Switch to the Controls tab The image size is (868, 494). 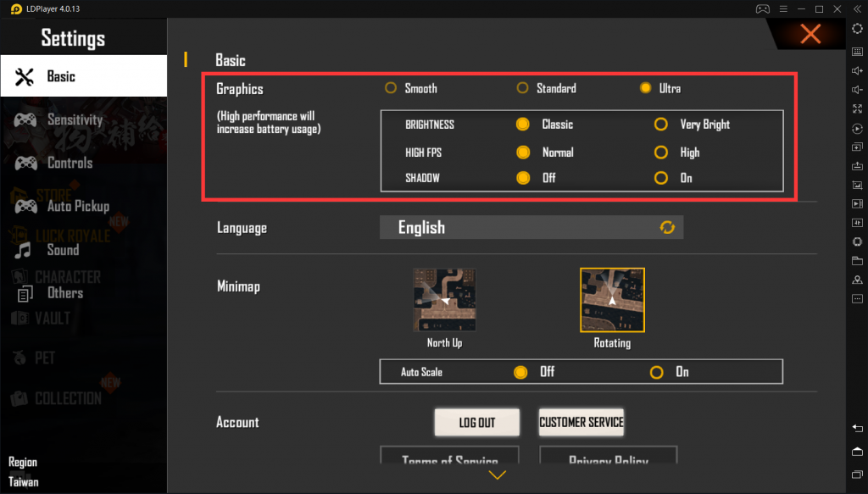coord(70,163)
